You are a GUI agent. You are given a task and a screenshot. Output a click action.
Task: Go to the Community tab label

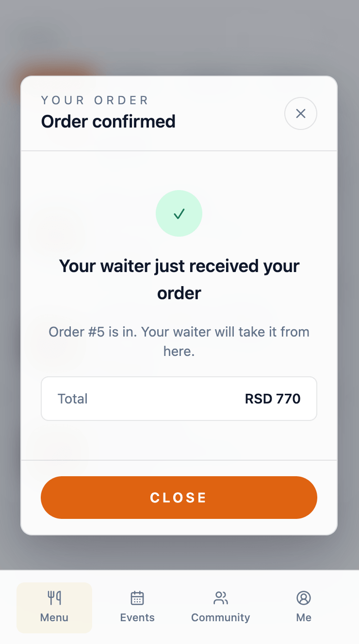(x=221, y=618)
